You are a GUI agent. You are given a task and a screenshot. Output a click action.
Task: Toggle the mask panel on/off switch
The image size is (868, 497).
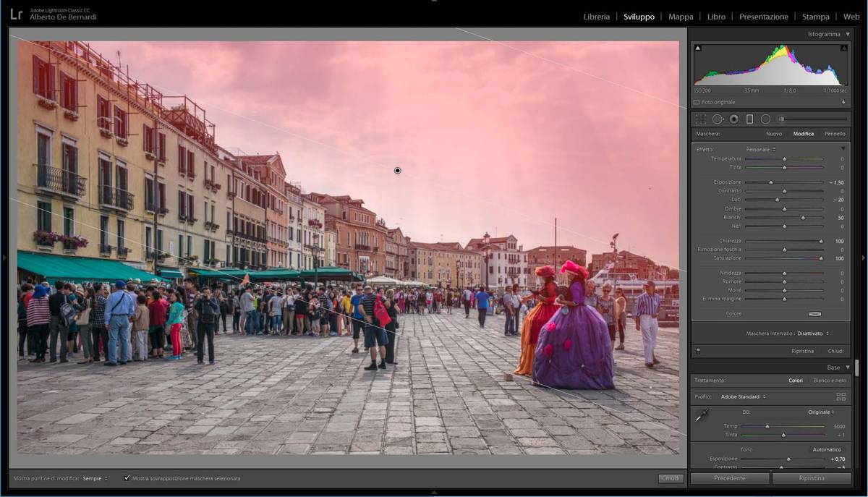coord(698,351)
